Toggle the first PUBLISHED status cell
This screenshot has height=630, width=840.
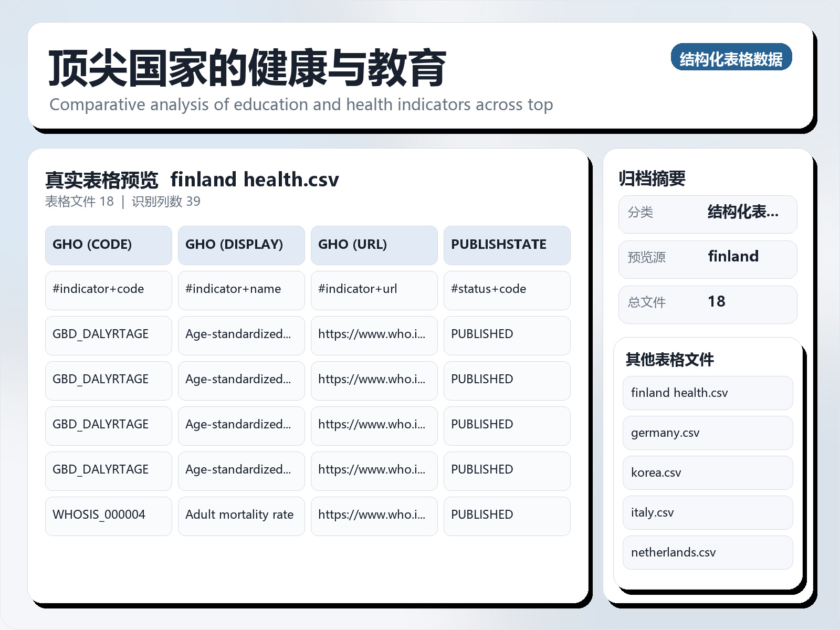(507, 335)
